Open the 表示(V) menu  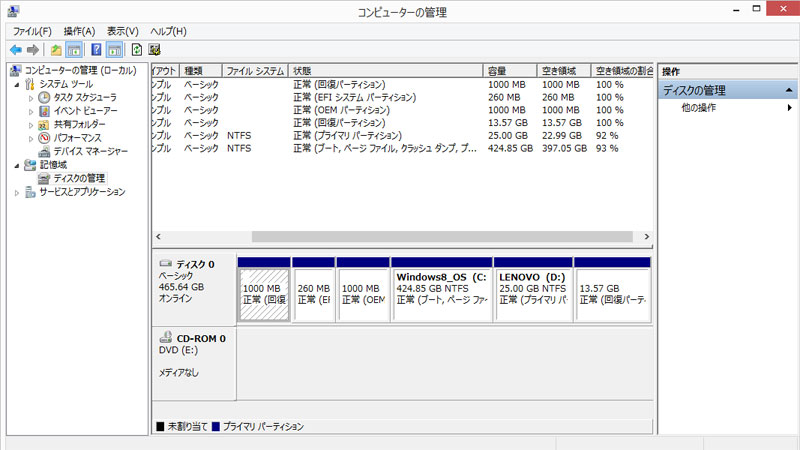click(122, 31)
